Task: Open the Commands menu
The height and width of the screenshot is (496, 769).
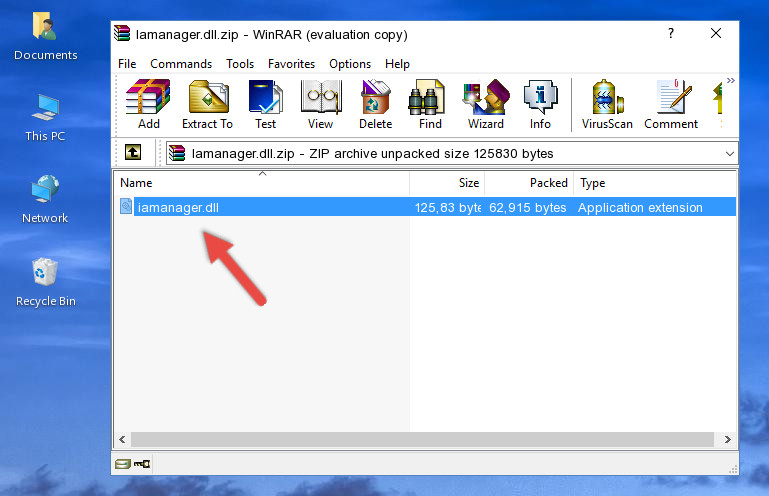Action: click(x=181, y=64)
